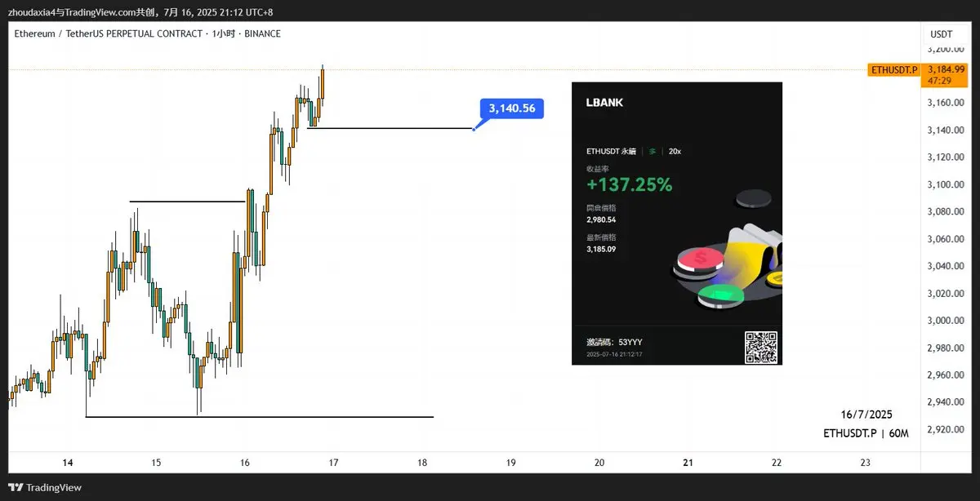
Task: Click the red coin illustration on the card
Action: [x=700, y=262]
